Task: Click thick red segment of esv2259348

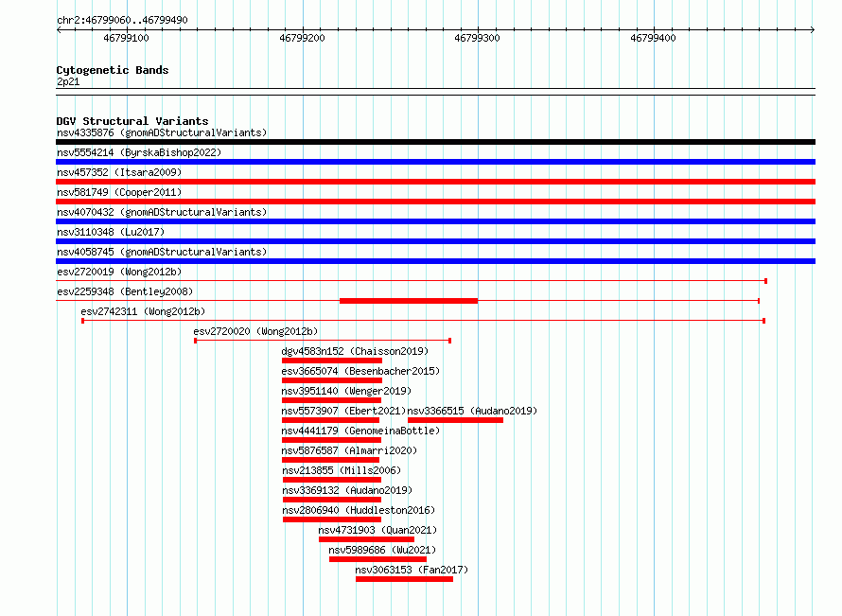Action: point(409,301)
